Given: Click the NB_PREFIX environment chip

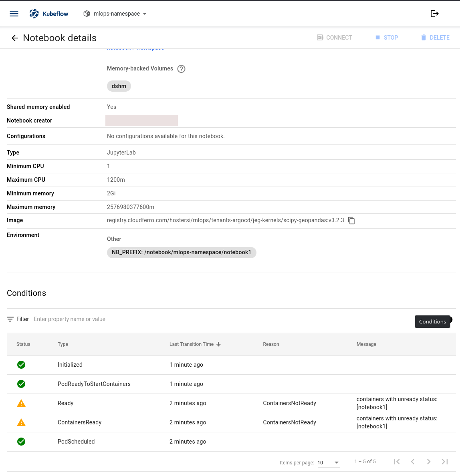Looking at the screenshot, I should 182,252.
